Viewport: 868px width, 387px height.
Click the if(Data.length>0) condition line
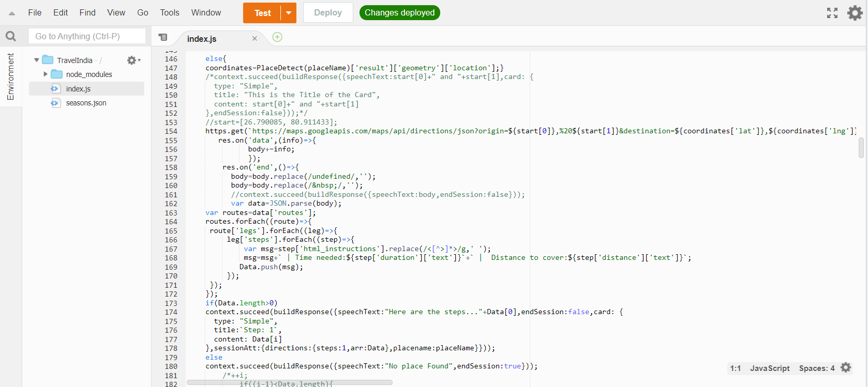pos(241,303)
